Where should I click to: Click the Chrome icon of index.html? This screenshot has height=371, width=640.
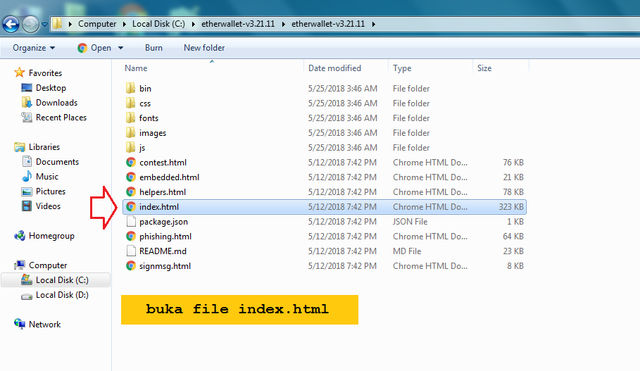(131, 207)
